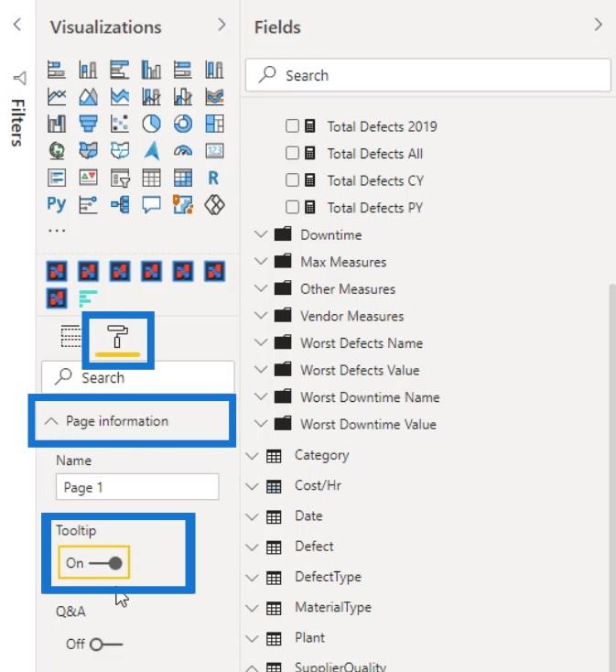Expand the Date table

(253, 517)
